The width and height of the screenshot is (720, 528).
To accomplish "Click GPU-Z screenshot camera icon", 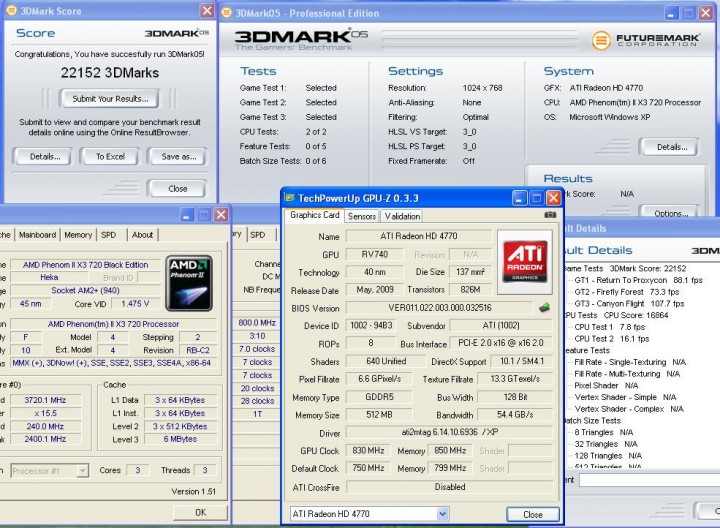I will (550, 215).
